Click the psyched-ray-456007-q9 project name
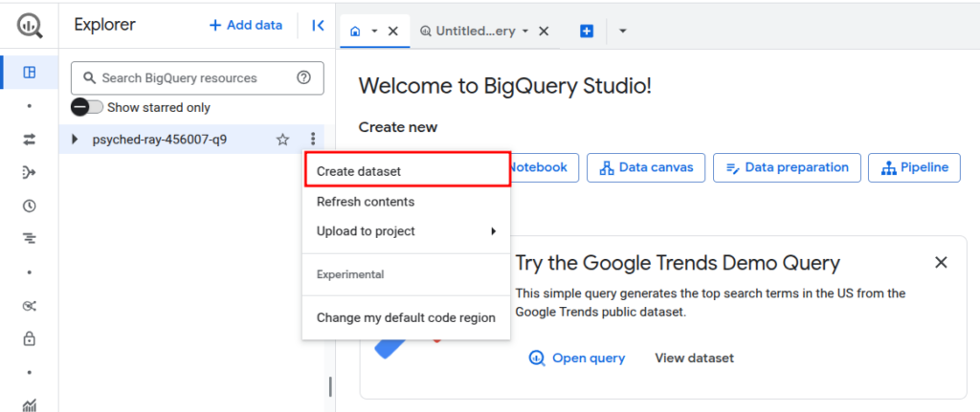The height and width of the screenshot is (412, 980). pyautogui.click(x=160, y=140)
